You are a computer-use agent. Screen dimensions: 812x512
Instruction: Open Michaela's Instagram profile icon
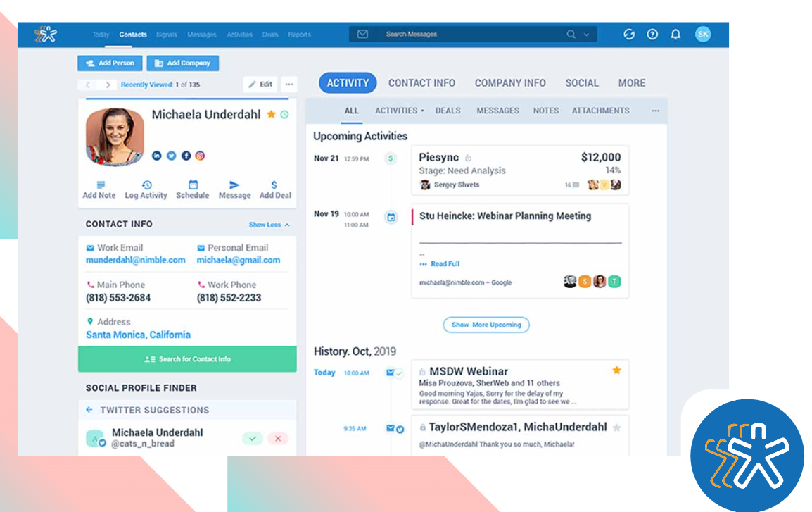[x=200, y=156]
